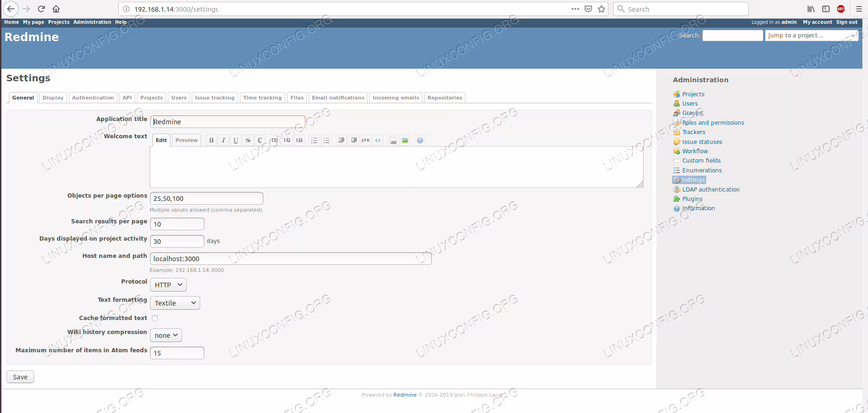868x413 pixels.
Task: Open the Repositories settings tab
Action: (445, 98)
